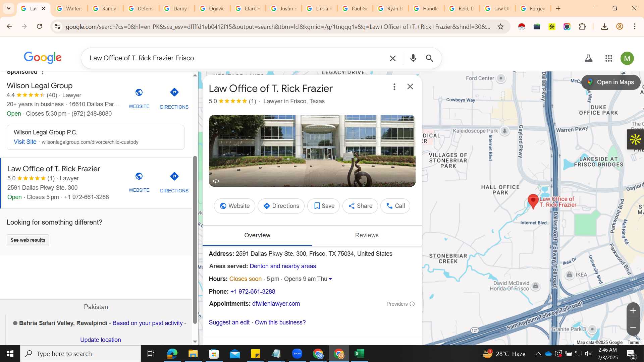Image resolution: width=644 pixels, height=362 pixels.
Task: Open the notification center icon
Action: [x=631, y=354]
